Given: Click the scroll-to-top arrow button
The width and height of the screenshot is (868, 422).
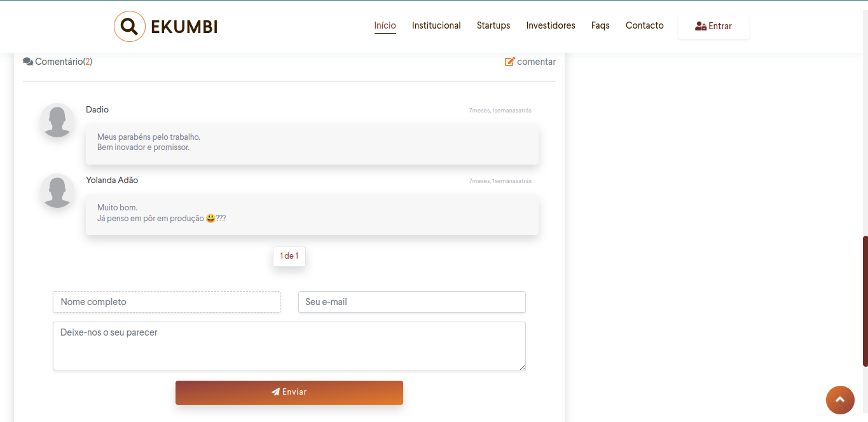Looking at the screenshot, I should 840,400.
